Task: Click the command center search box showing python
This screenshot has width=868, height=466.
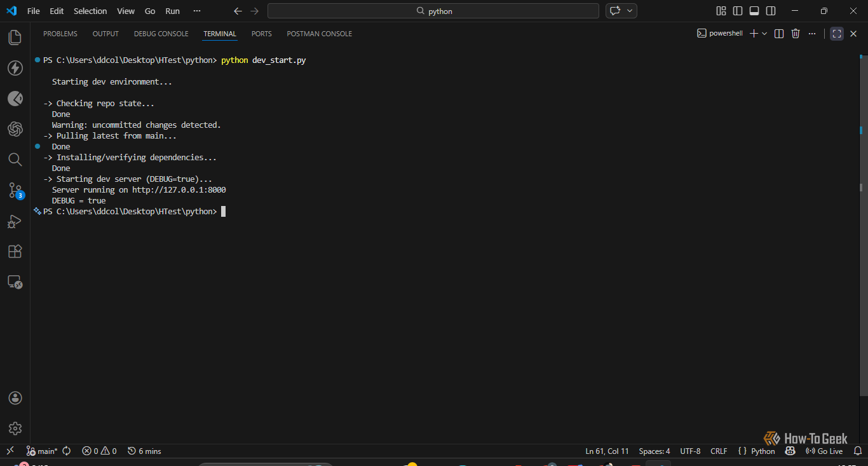Action: tap(433, 11)
